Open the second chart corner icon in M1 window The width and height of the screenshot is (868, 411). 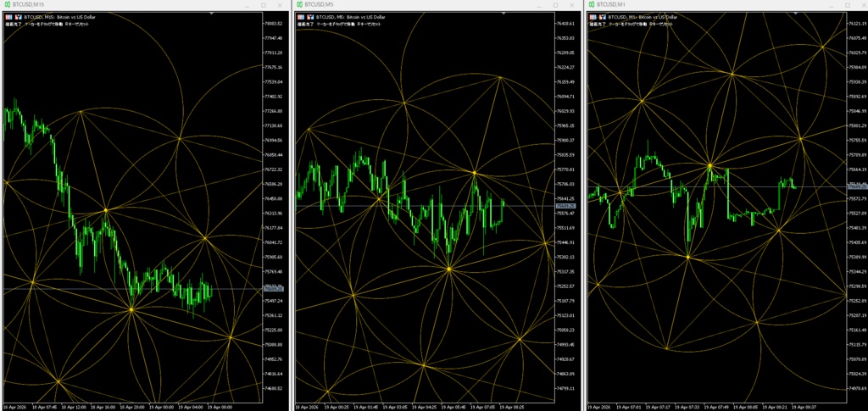(x=602, y=17)
